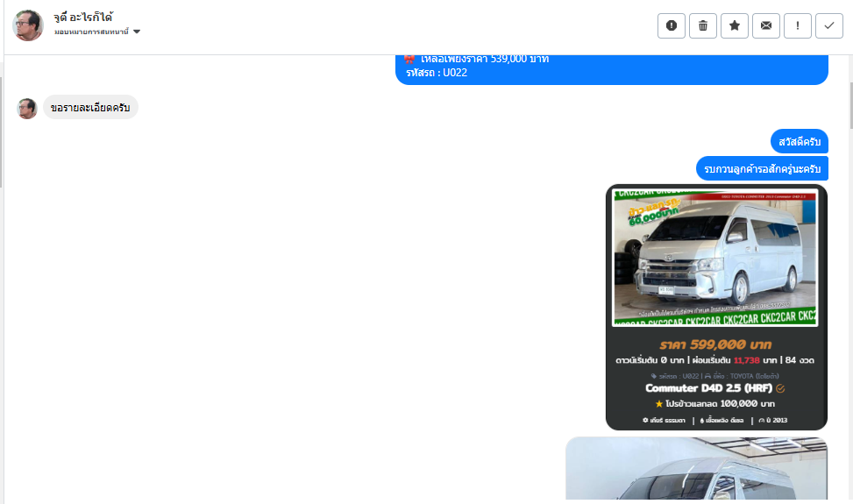Click the gear transmission icon on card
This screenshot has height=504, width=853.
[645, 420]
